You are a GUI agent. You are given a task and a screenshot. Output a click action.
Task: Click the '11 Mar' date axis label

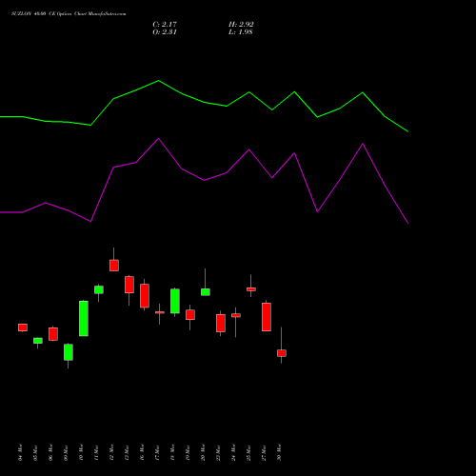[x=96, y=452]
